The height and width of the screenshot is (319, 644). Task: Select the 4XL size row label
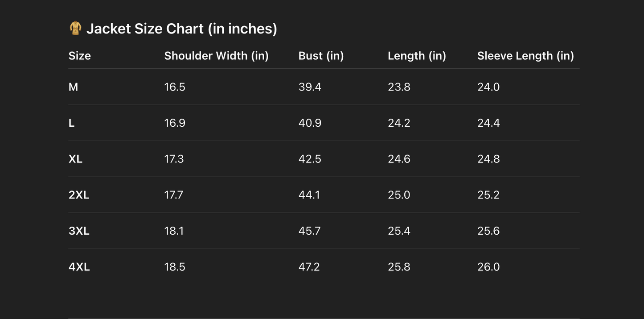pos(79,267)
